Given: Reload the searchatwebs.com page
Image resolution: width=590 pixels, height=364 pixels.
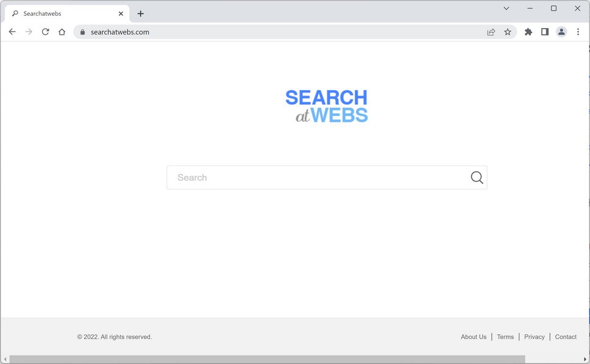Looking at the screenshot, I should click(x=45, y=32).
